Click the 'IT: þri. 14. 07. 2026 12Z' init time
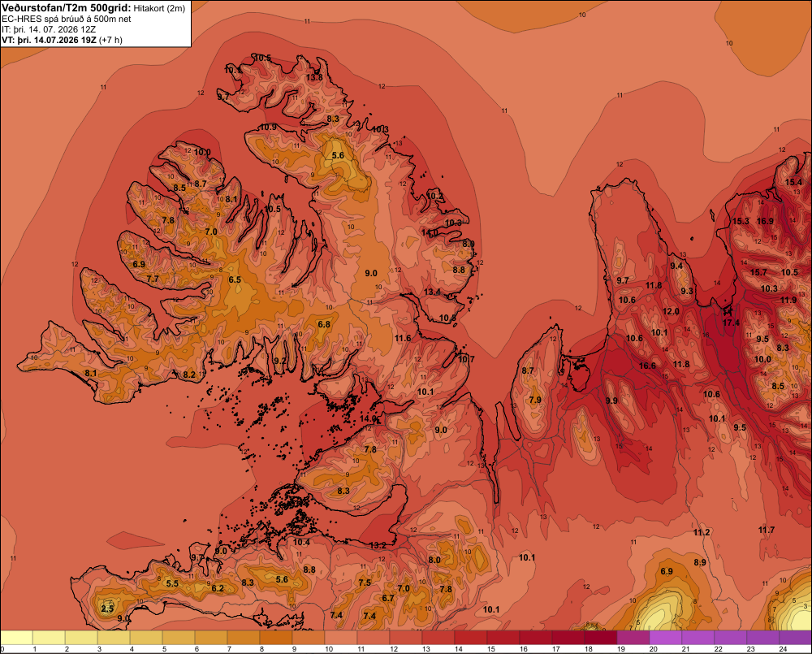The height and width of the screenshot is (654, 812). pos(49,29)
